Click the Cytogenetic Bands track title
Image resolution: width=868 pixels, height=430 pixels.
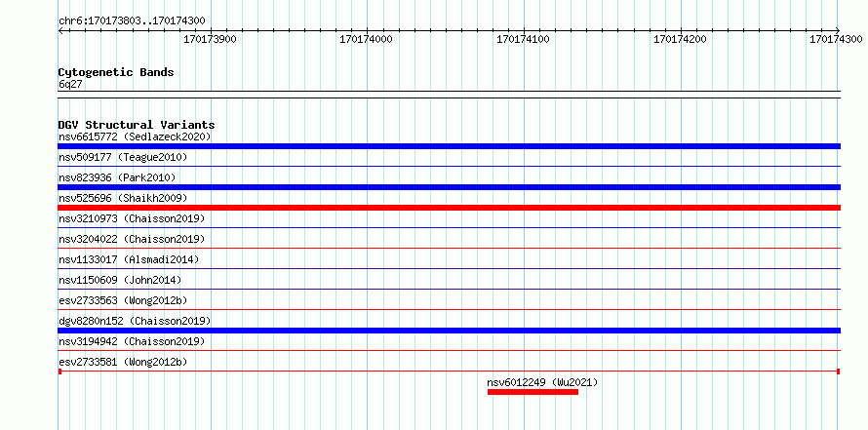(x=116, y=72)
